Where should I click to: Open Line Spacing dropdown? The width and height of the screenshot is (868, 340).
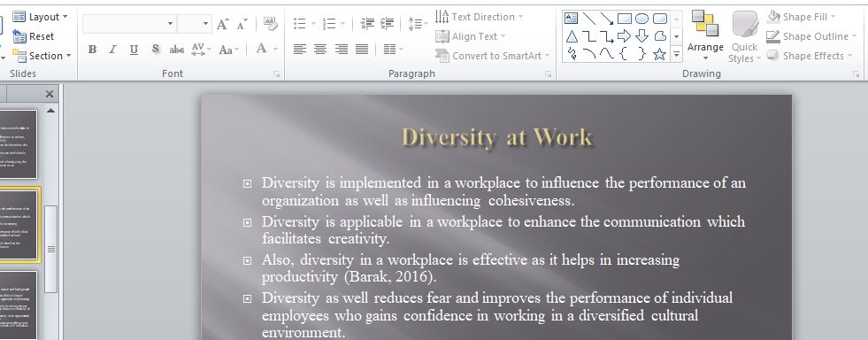[x=418, y=24]
